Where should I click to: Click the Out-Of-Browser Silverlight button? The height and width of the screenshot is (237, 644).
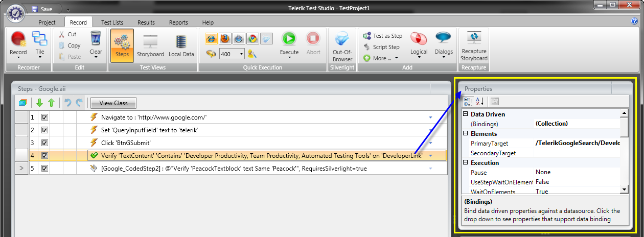(x=342, y=46)
